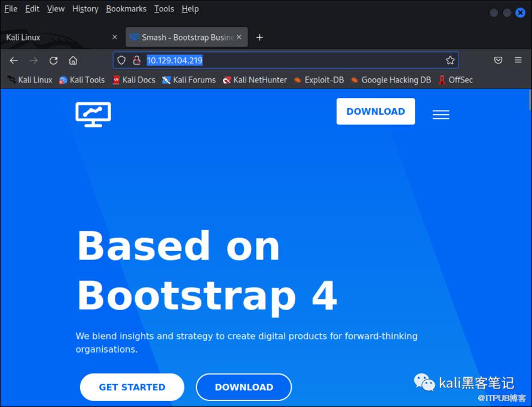Open Firefox application hamburger menu
532x407 pixels.
pos(518,60)
